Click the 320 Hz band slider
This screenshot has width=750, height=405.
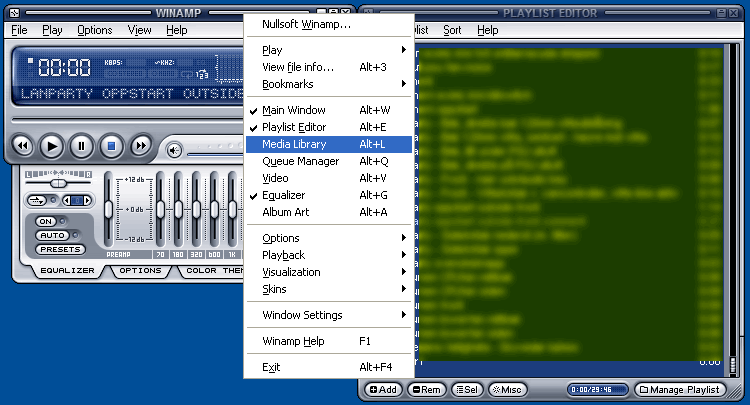pyautogui.click(x=196, y=209)
